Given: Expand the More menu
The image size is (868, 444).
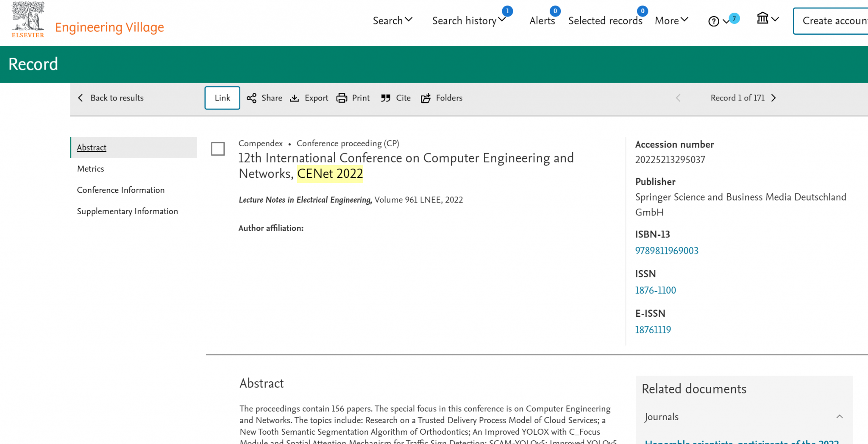Looking at the screenshot, I should 671,20.
